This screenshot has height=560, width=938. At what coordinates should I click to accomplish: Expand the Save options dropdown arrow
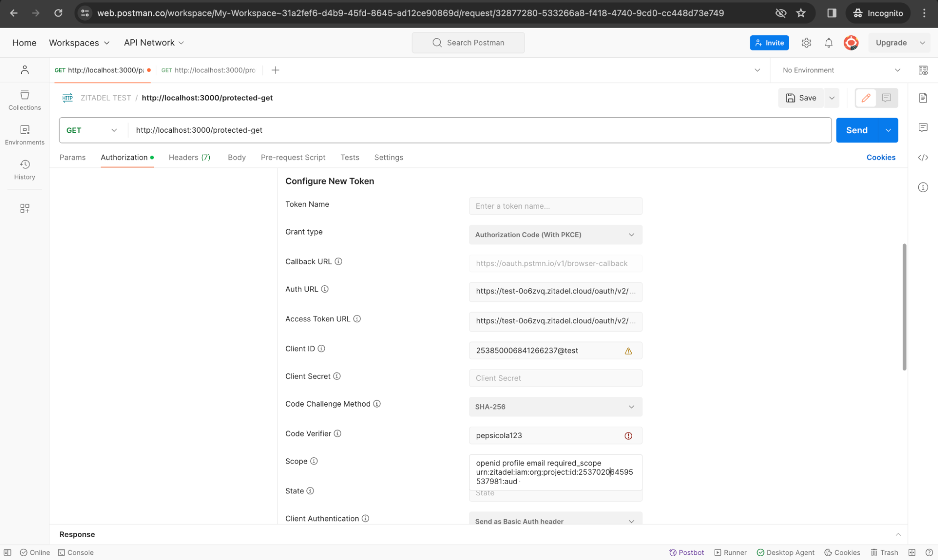(x=831, y=98)
